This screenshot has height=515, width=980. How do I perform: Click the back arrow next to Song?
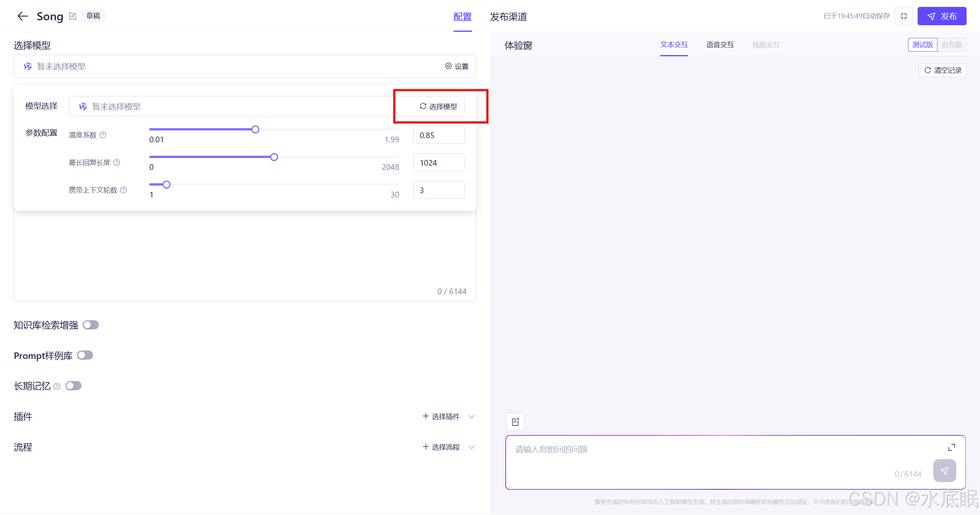tap(23, 16)
